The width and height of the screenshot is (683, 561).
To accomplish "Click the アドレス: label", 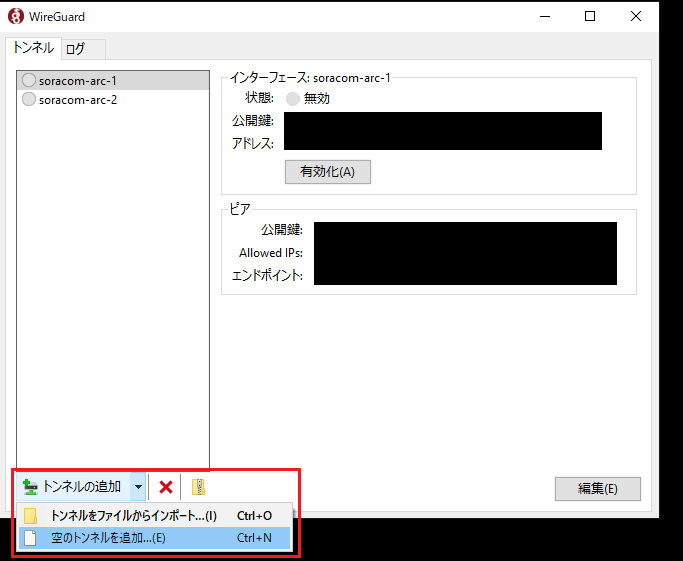I will 253,143.
